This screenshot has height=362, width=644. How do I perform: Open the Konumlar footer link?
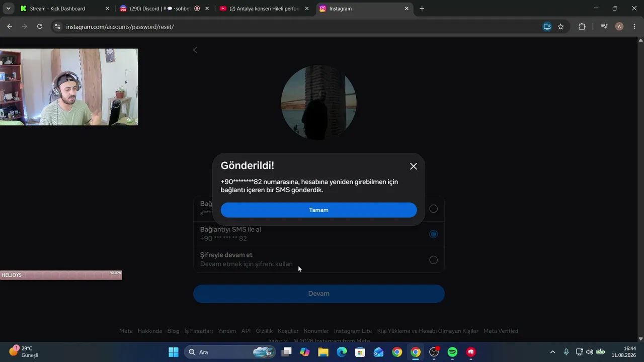pyautogui.click(x=316, y=331)
